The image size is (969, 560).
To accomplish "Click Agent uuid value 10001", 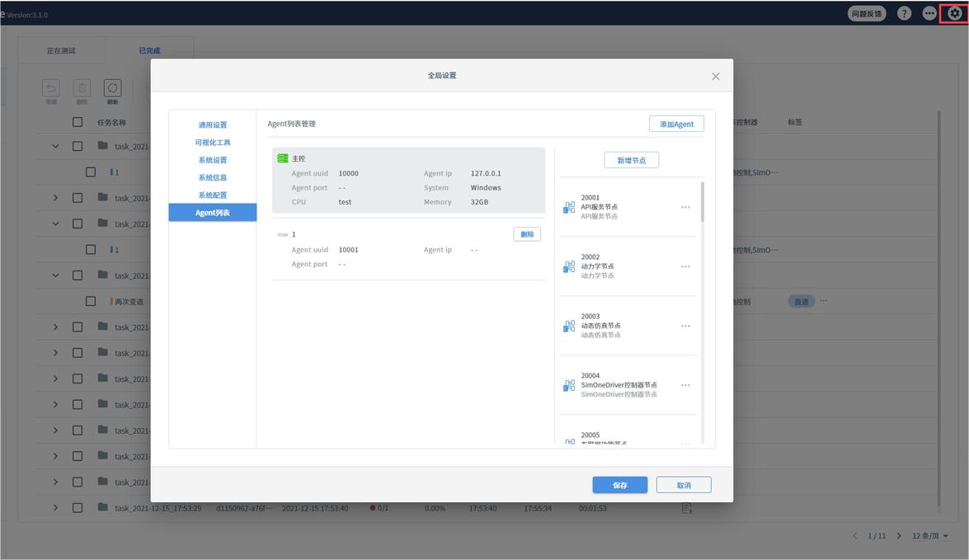I will point(349,251).
